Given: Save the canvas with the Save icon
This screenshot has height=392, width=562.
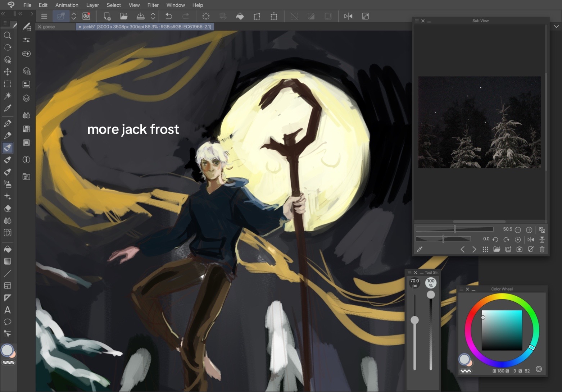Looking at the screenshot, I should click(141, 16).
